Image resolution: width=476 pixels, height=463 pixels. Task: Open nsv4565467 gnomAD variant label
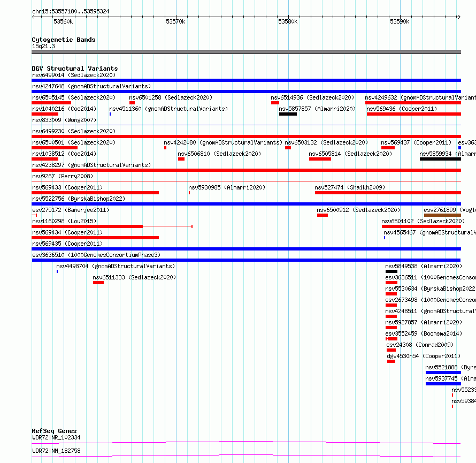pyautogui.click(x=429, y=232)
